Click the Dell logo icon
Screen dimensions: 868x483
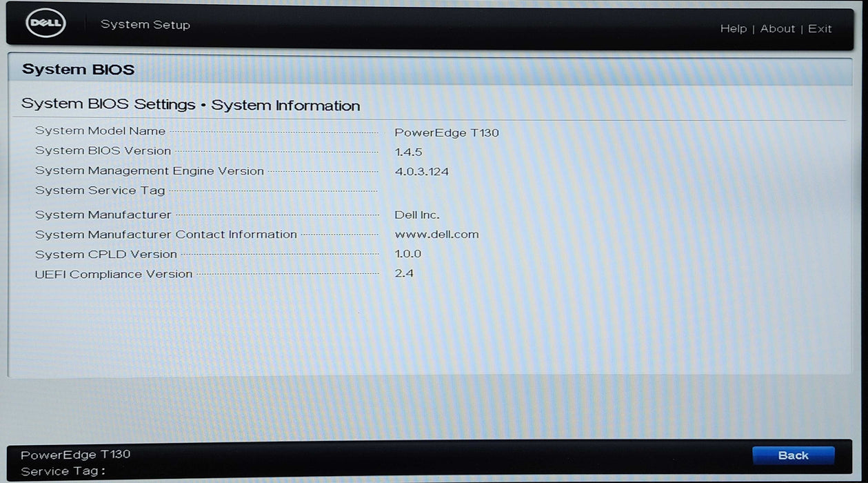tap(46, 25)
